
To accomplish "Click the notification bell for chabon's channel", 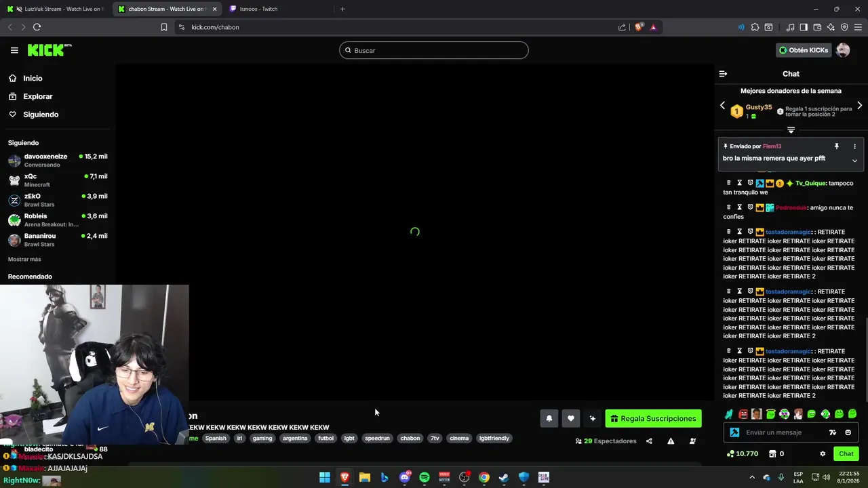I will click(x=549, y=419).
